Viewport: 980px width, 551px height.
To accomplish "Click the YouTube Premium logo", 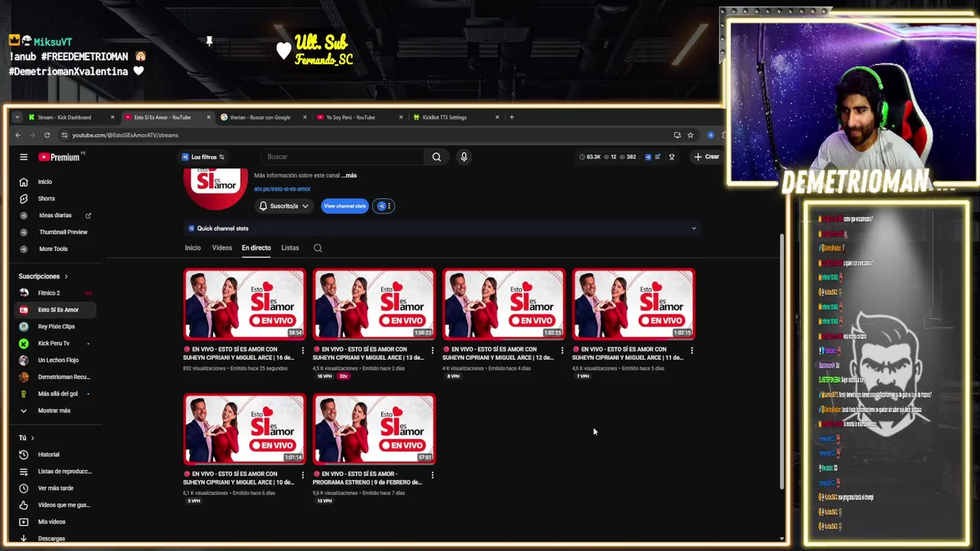I will [x=59, y=157].
